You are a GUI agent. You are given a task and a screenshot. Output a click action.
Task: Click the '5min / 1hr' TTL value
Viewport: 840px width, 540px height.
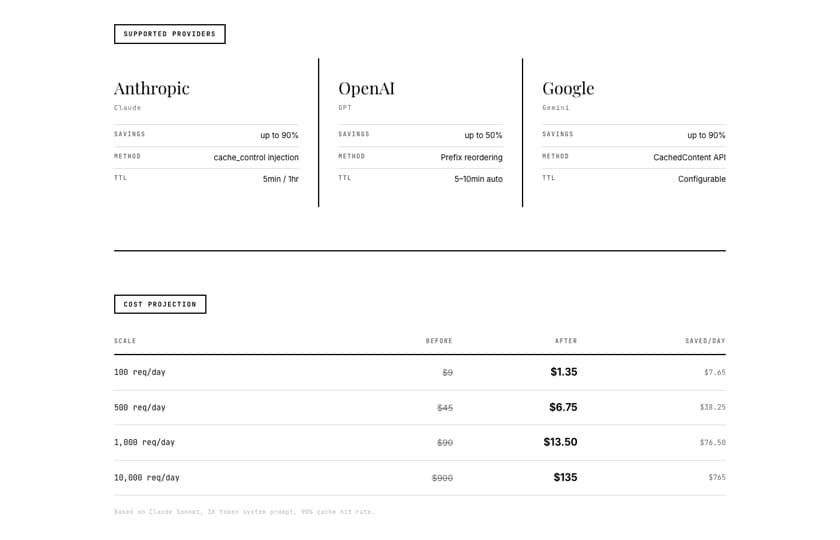(x=281, y=179)
